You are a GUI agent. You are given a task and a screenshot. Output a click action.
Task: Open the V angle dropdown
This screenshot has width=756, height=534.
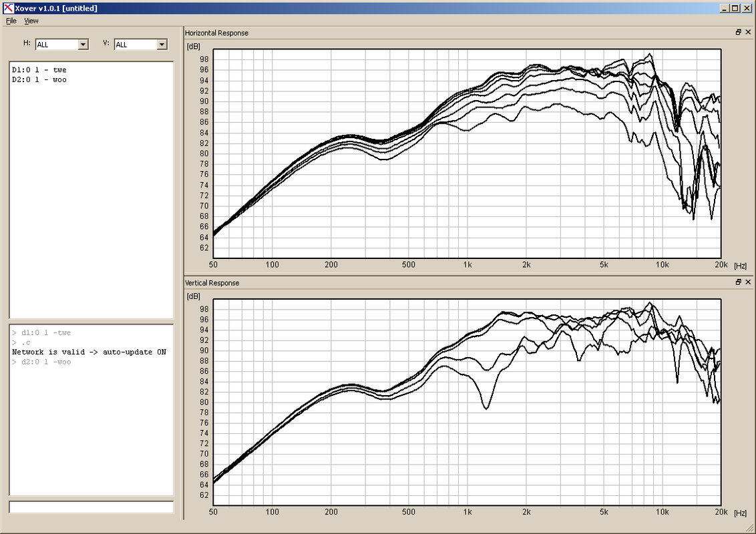point(162,44)
